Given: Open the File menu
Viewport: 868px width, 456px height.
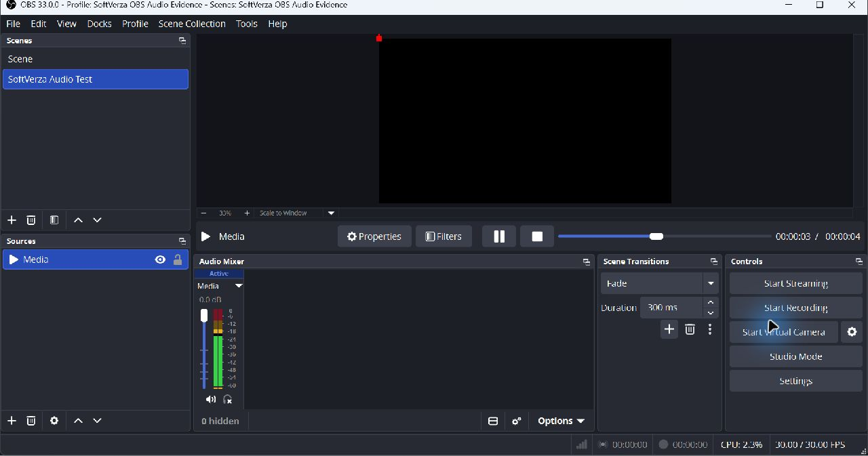Looking at the screenshot, I should pos(13,24).
